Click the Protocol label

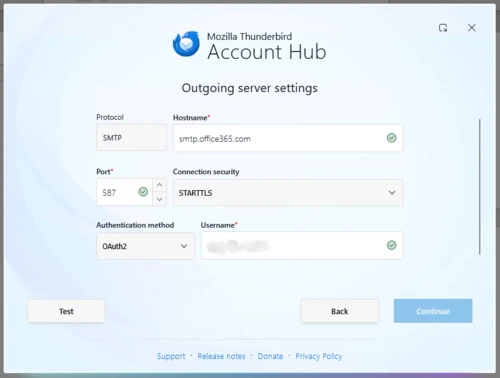click(110, 117)
